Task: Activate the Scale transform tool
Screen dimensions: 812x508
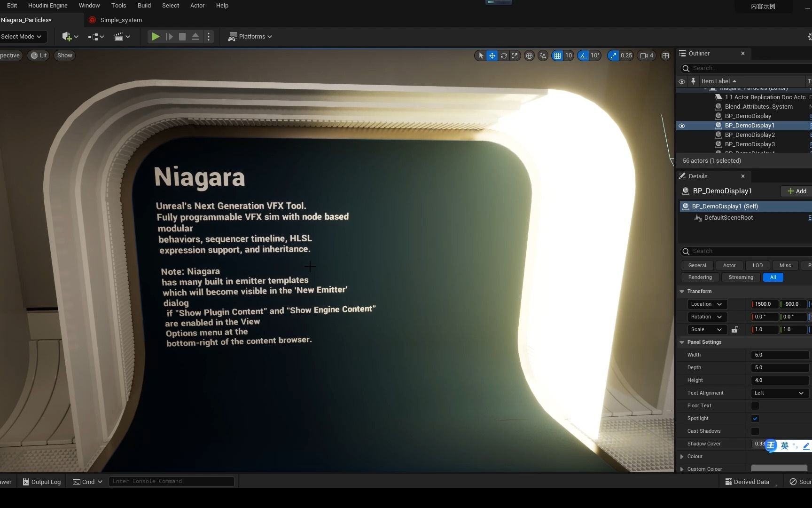Action: coord(515,56)
